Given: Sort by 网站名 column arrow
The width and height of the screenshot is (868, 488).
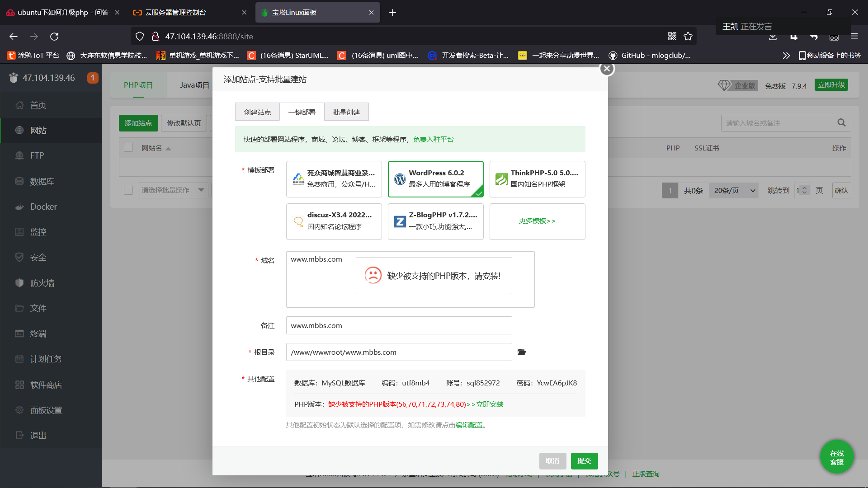Looking at the screenshot, I should click(x=168, y=148).
